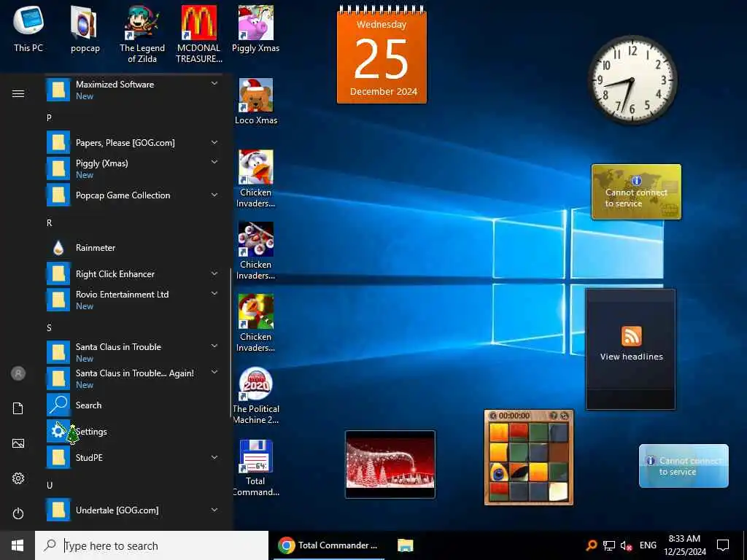Click the RSS feed icon in gadget
Screen dimensions: 747x560
(x=631, y=336)
